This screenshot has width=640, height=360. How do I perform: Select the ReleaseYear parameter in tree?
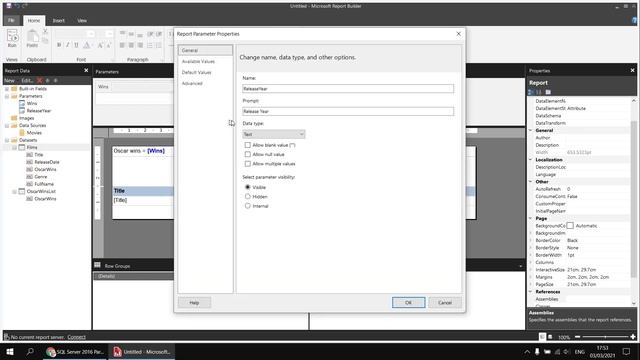[x=39, y=111]
